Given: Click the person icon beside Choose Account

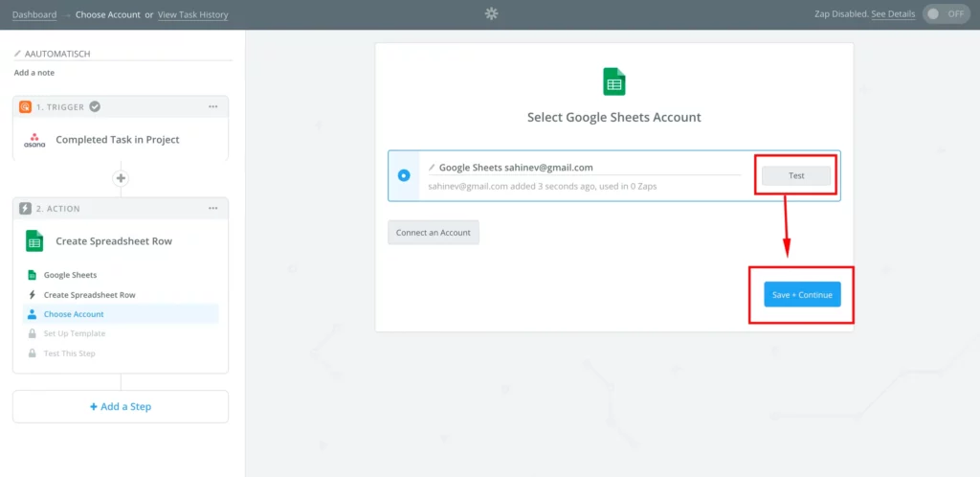Looking at the screenshot, I should [x=32, y=314].
